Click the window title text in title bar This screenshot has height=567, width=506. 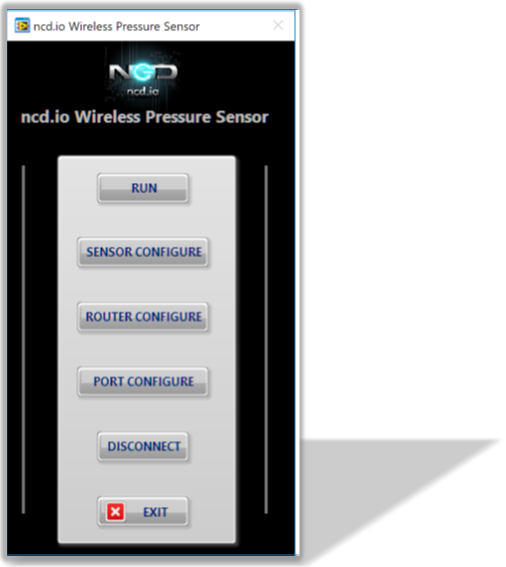click(116, 26)
